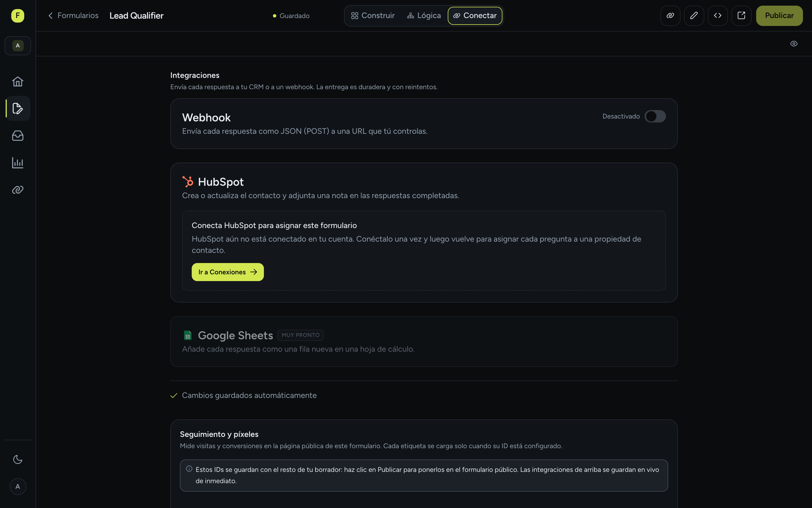The image size is (812, 508).
Task: Open the Inbox sidebar icon
Action: click(18, 136)
